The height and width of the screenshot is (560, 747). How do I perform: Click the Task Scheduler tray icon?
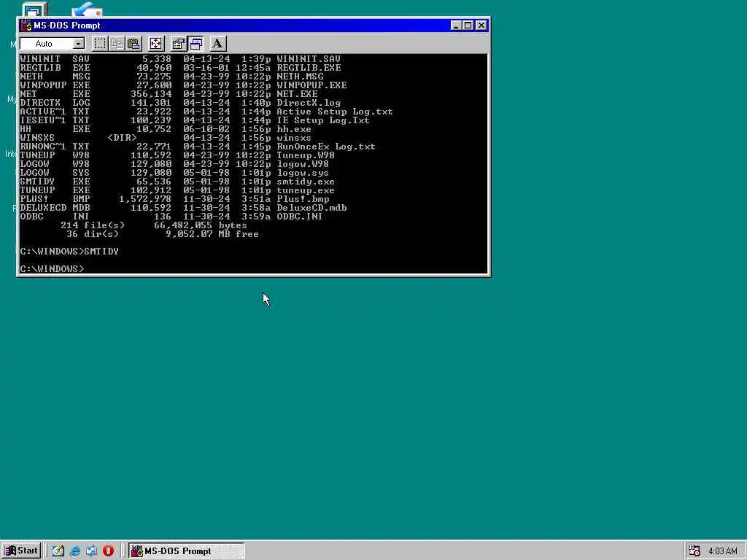point(694,551)
